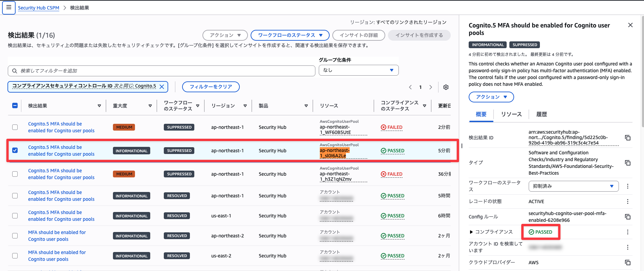Image resolution: width=644 pixels, height=271 pixels.
Task: Open the us-east-2 MFA finding link
Action: 57,256
